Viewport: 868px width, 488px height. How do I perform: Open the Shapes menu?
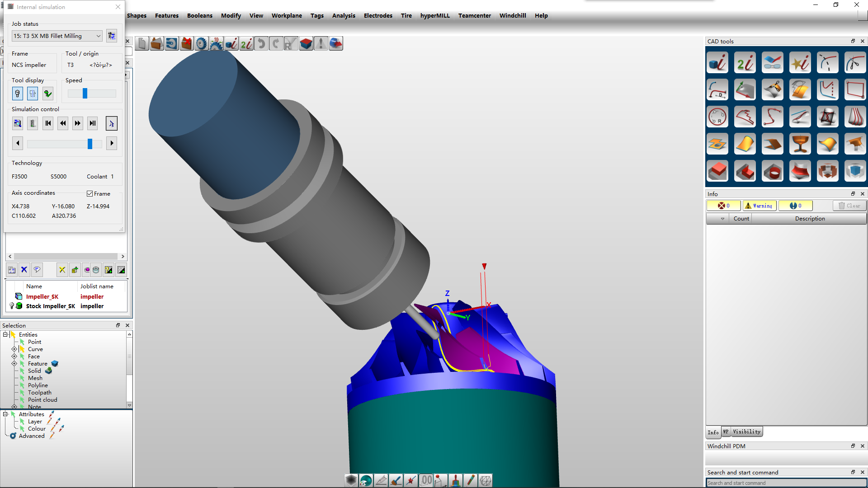click(x=137, y=15)
